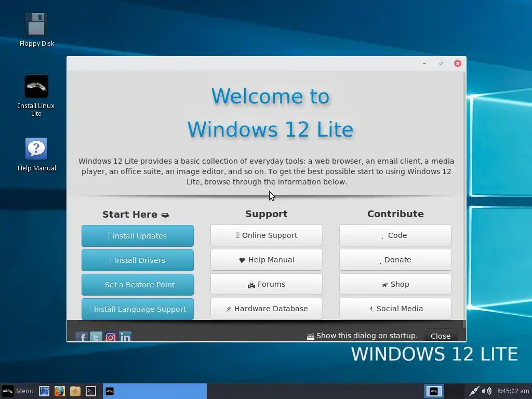This screenshot has width=532, height=399.
Task: Toggle Show this dialog on startup
Action: [362, 336]
